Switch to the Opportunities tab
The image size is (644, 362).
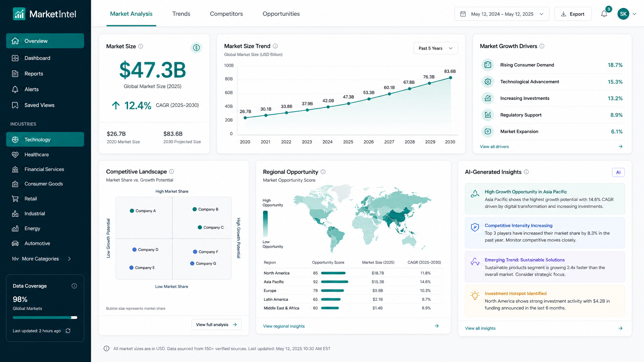[281, 14]
